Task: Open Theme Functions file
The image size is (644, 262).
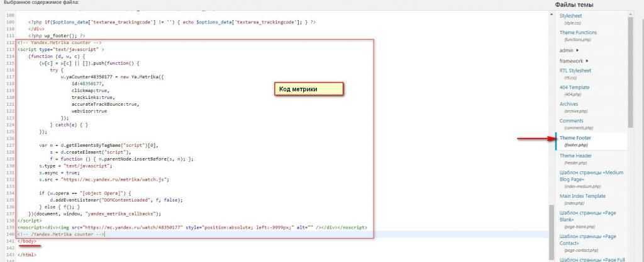Action: point(578,32)
